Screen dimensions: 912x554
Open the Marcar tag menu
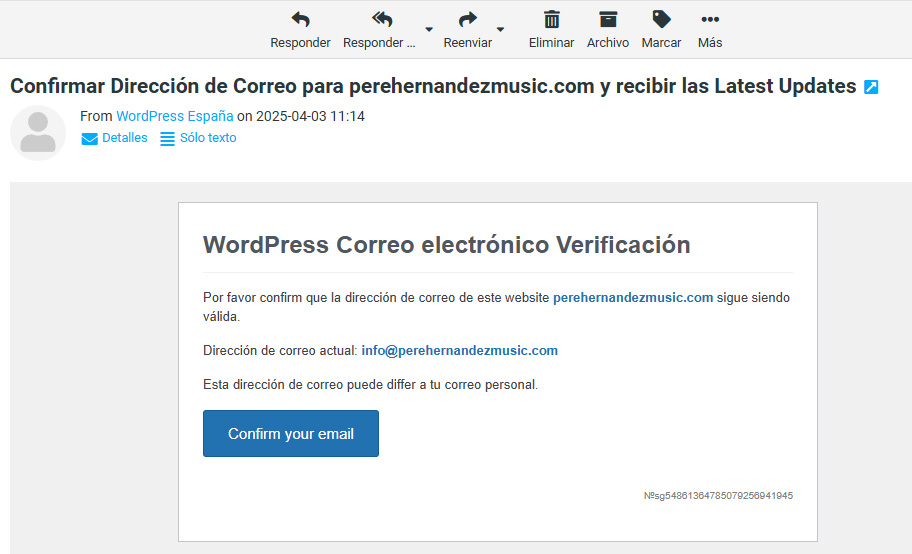click(661, 30)
